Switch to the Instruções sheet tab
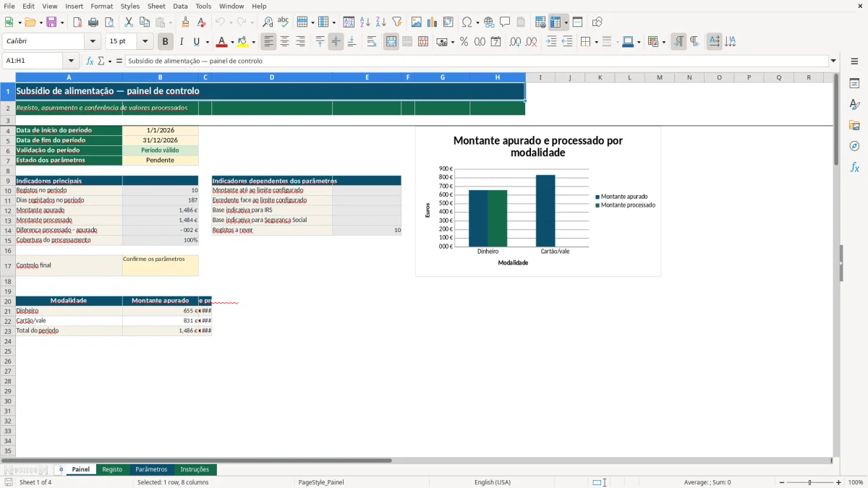Viewport: 868px width, 488px height. click(195, 469)
